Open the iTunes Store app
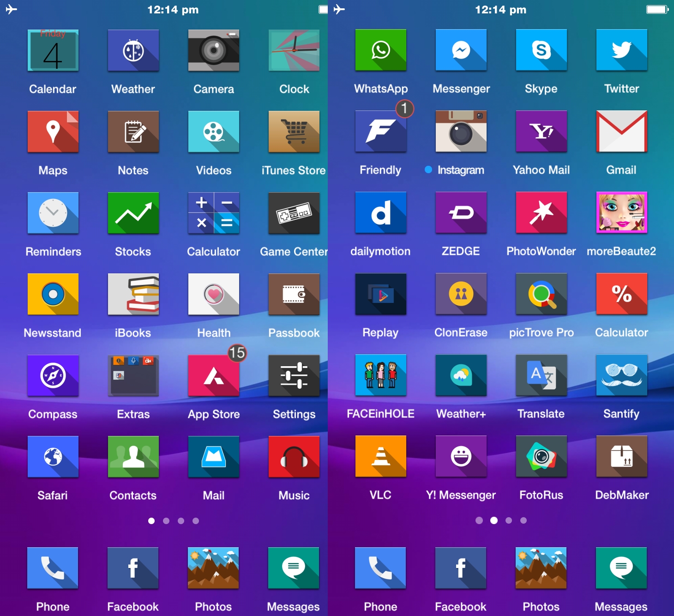 (x=294, y=132)
